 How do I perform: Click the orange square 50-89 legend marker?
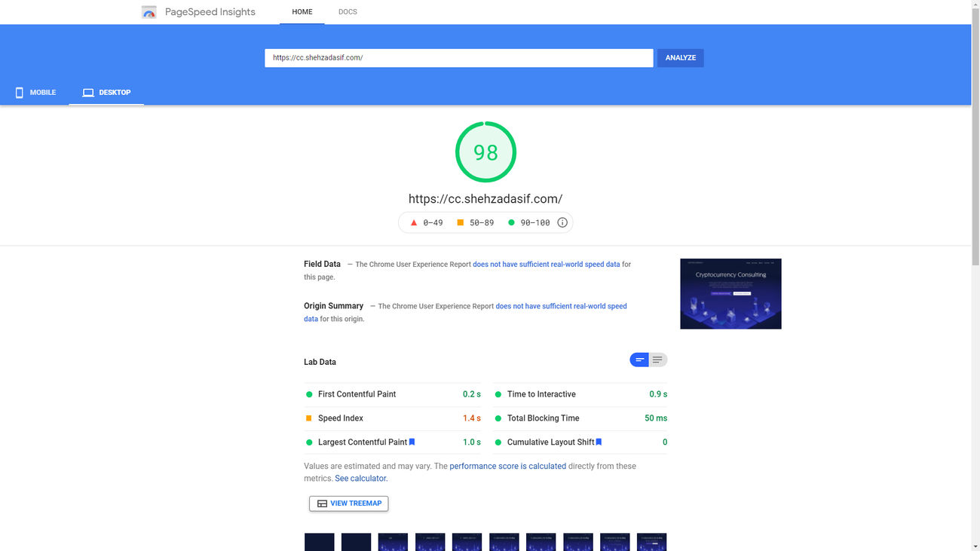coord(461,222)
